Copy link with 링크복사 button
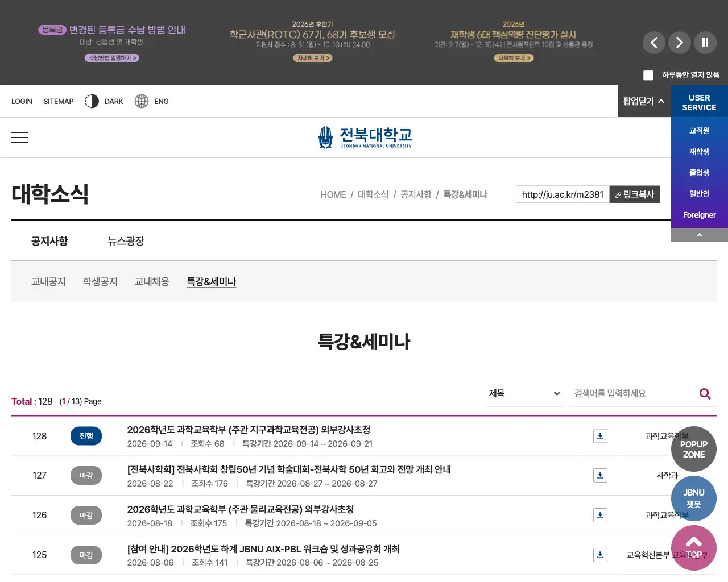The image size is (728, 582). point(635,194)
